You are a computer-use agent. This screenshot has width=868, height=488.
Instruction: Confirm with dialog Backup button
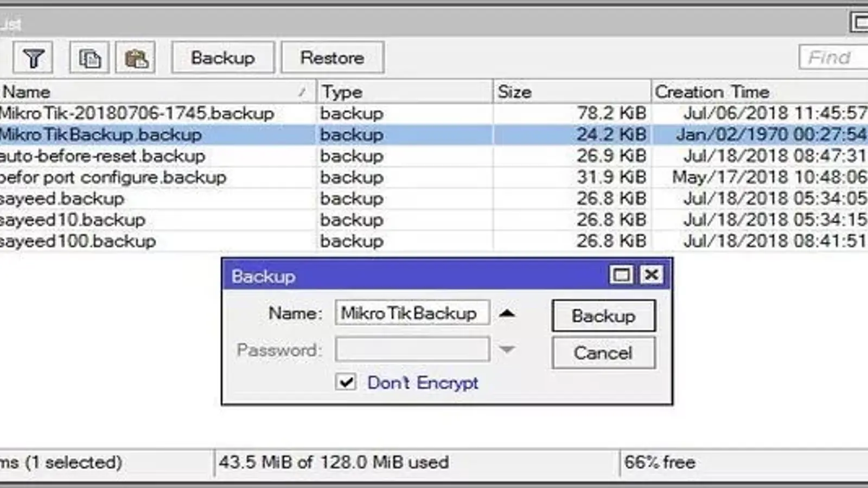click(603, 316)
